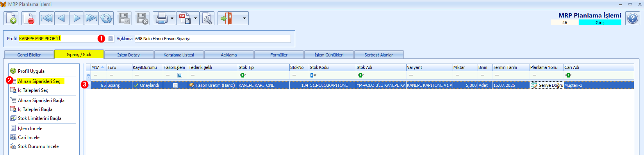Viewport: 644px width, 155px height.
Task: Click the Giriş status field
Action: [600, 23]
